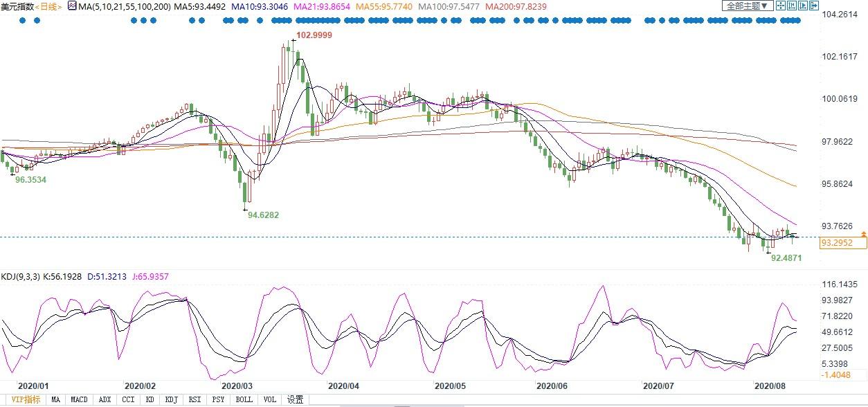868x407 pixels.
Task: Click the orange alert marker on the price axis
Action: coord(863,235)
